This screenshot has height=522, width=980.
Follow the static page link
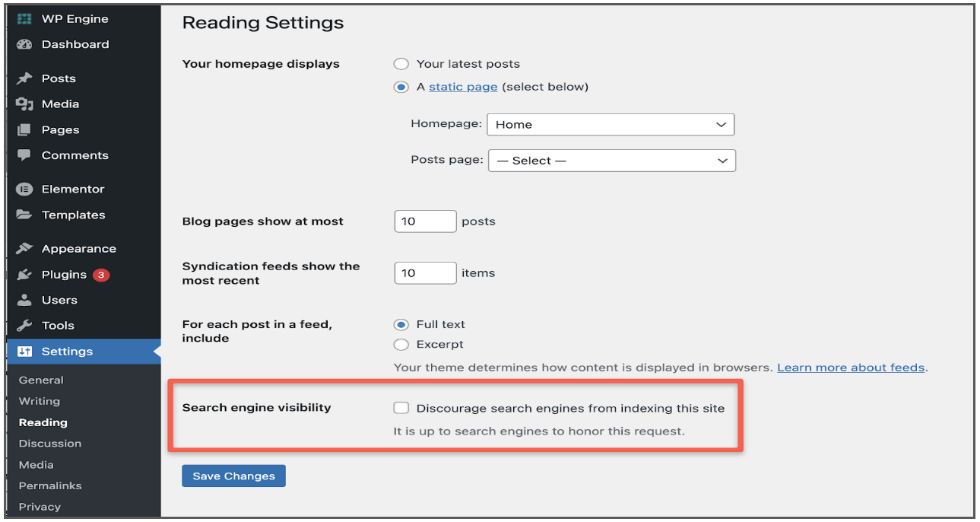[x=463, y=87]
